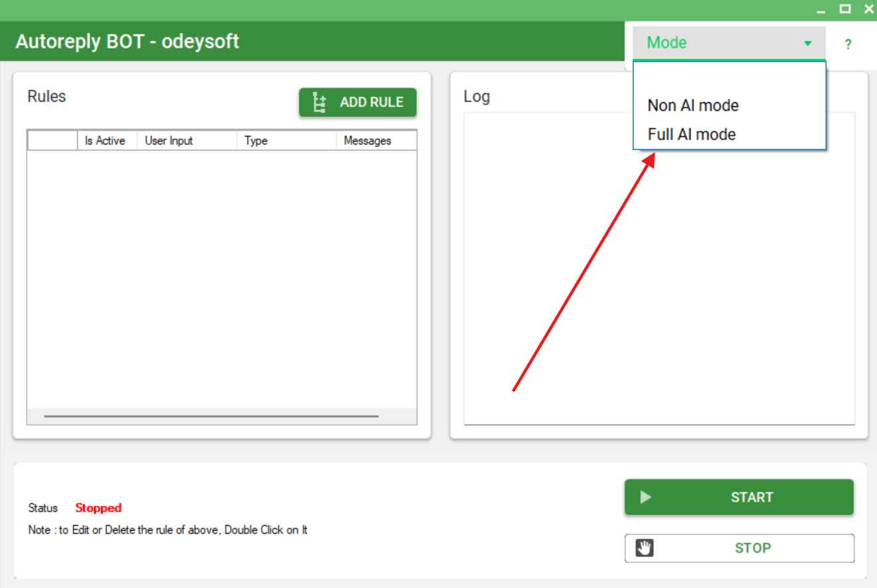Viewport: 877px width, 588px height.
Task: Click the play triangle icon on Start
Action: tap(643, 497)
